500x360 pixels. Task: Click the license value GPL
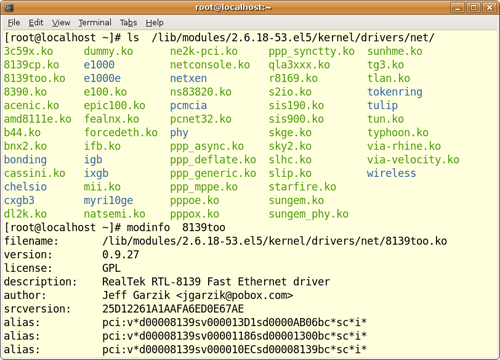(111, 268)
